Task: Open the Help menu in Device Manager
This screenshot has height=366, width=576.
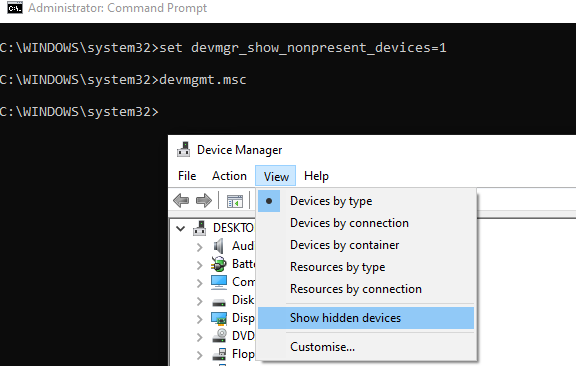Action: click(x=316, y=176)
